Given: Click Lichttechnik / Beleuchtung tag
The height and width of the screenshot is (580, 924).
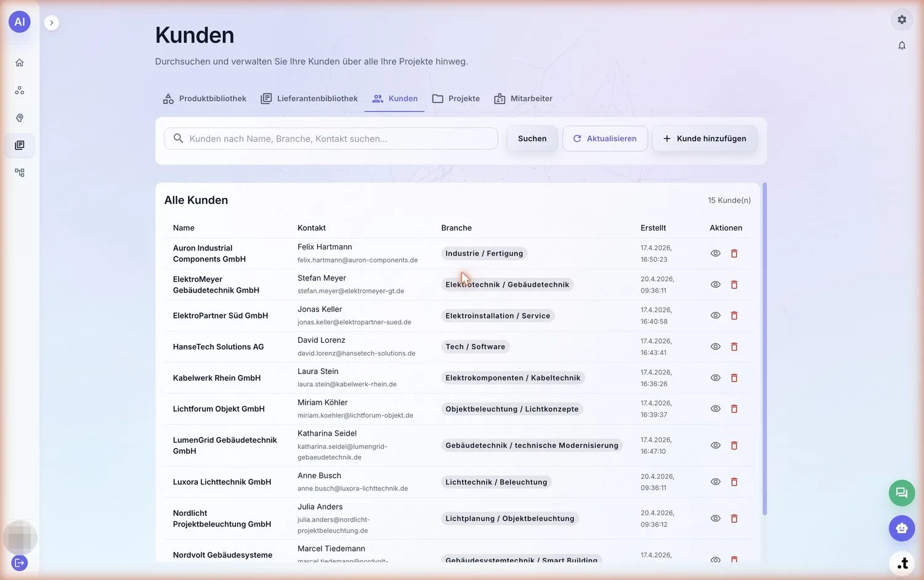Looking at the screenshot, I should [x=496, y=482].
